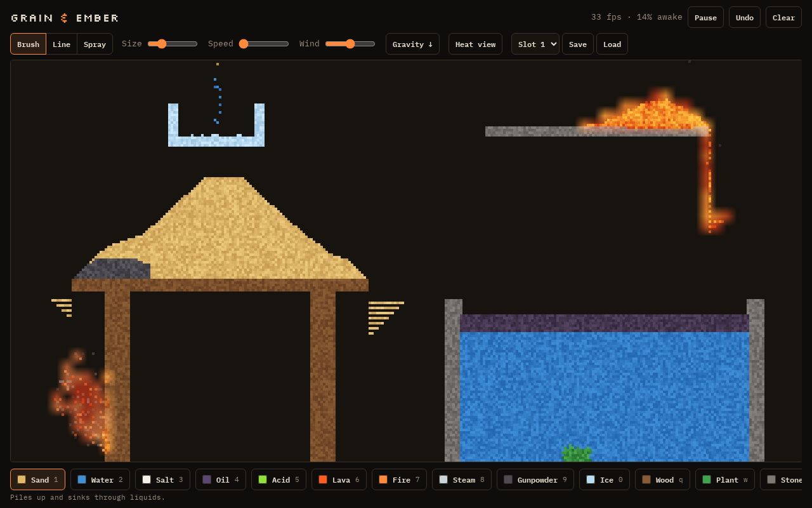The height and width of the screenshot is (508, 812).
Task: Click the brush Size slider
Action: (x=173, y=44)
